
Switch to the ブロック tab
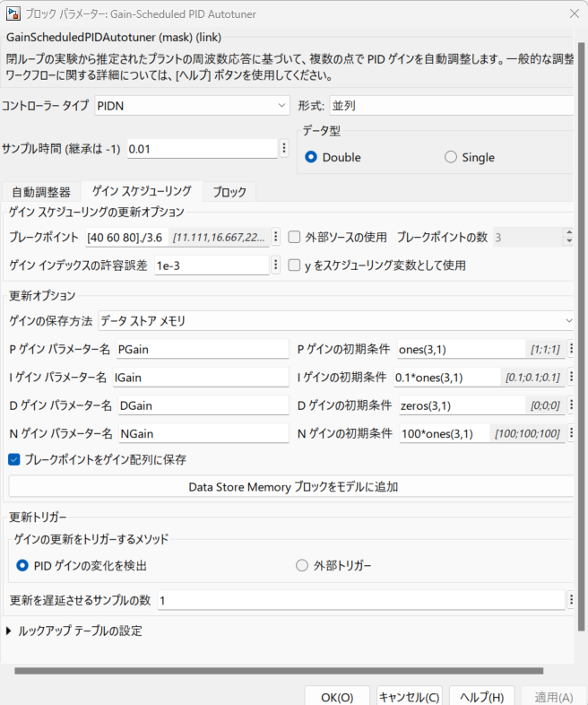click(229, 192)
